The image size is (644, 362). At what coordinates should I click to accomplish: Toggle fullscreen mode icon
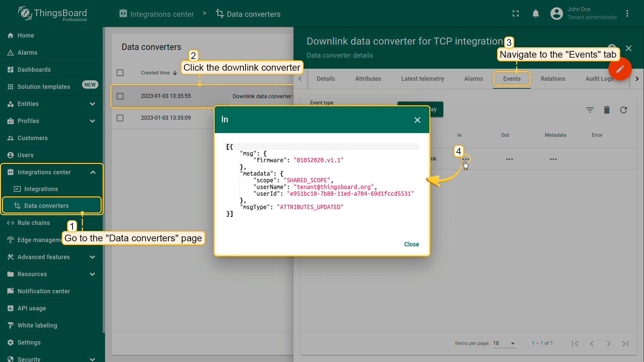pos(516,14)
